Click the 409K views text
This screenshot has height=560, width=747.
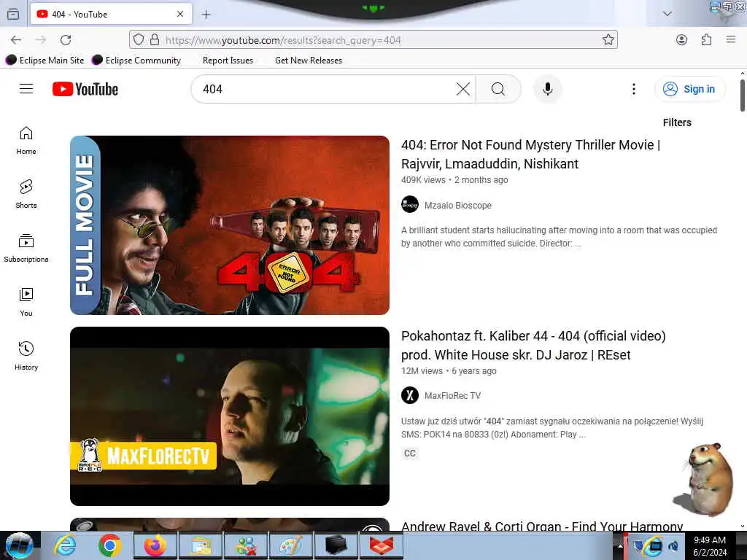point(423,180)
